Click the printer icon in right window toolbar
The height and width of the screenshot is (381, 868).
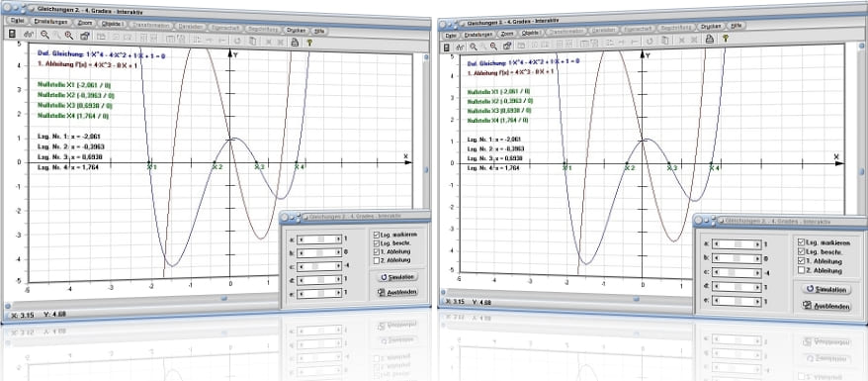(709, 39)
